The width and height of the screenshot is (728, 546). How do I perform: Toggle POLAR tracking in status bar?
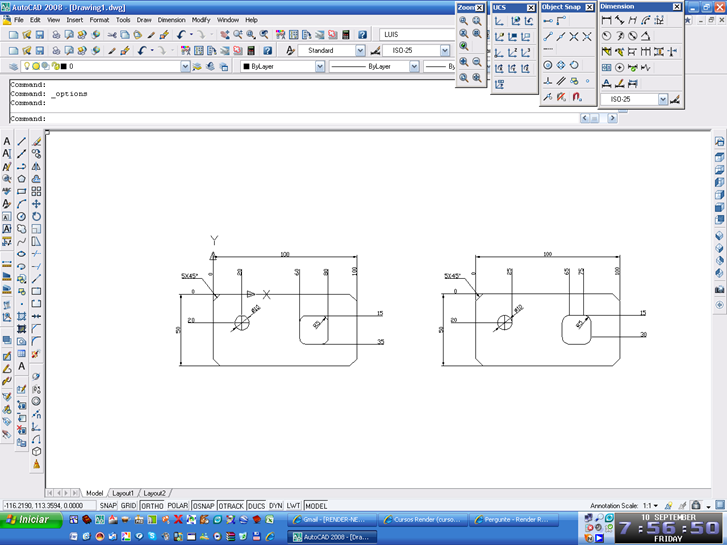(x=177, y=506)
